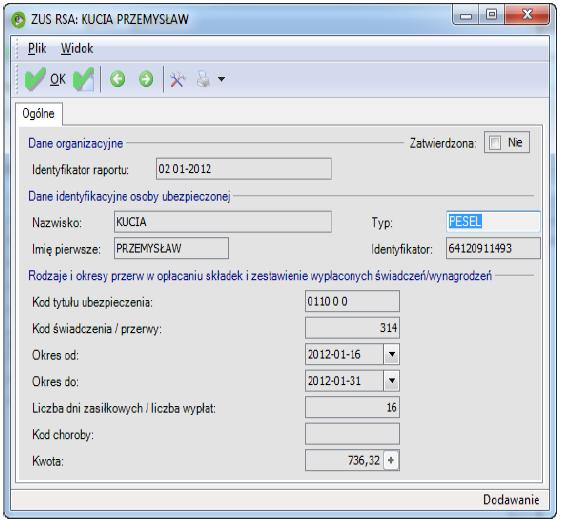Screen dimensions: 561x522
Task: Click the Typ PESEL field
Action: pos(493,221)
